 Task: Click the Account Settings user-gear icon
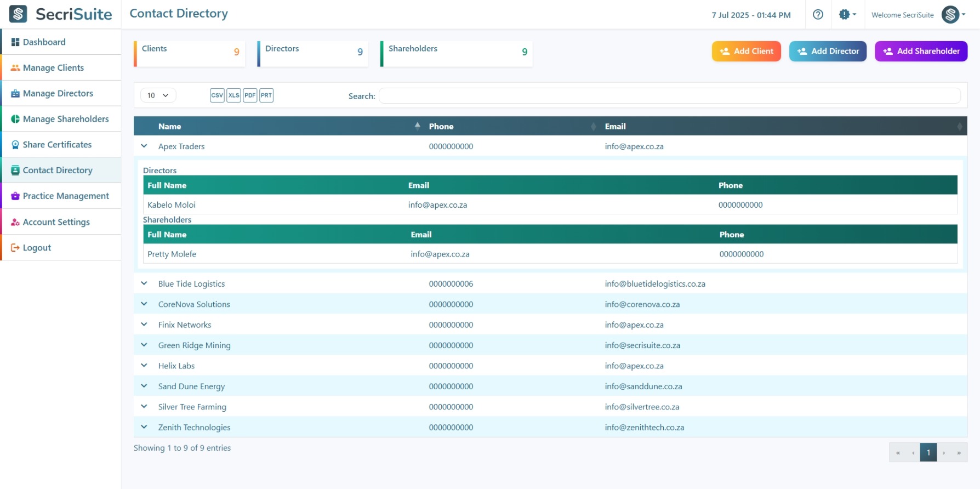click(x=15, y=222)
